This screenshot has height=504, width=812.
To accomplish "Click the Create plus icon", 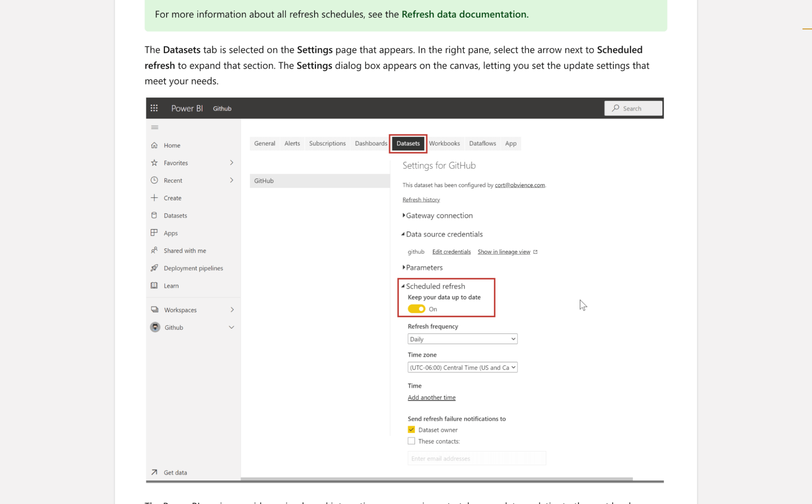I will (154, 198).
